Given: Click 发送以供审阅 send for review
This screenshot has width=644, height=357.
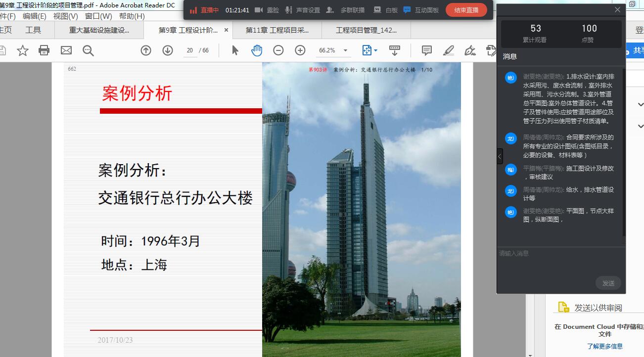Looking at the screenshot, I should point(598,308).
